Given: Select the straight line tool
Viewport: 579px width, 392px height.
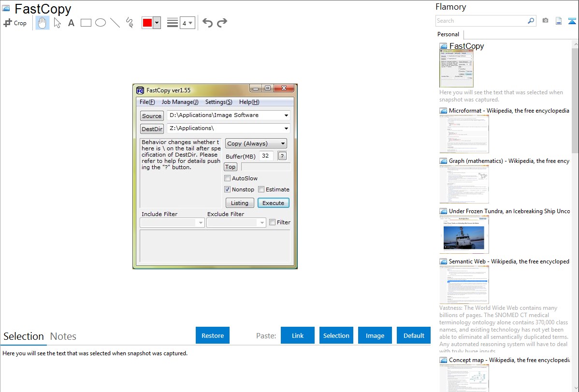Looking at the screenshot, I should (115, 23).
